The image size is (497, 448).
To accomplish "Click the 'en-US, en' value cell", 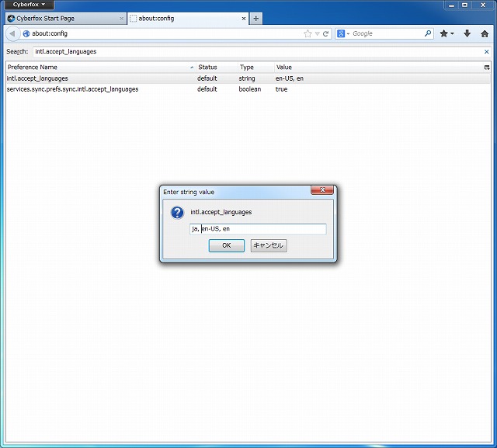I will coord(290,78).
